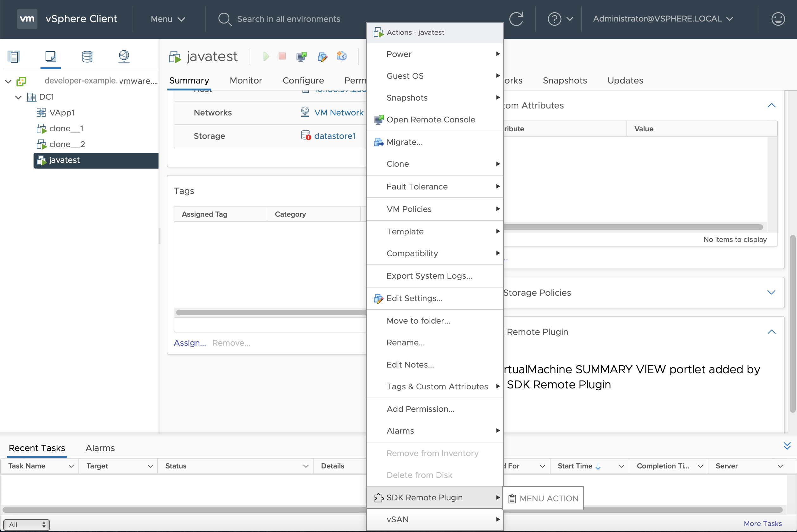The width and height of the screenshot is (797, 532).
Task: Focus the Search in all environments field
Action: 289,19
